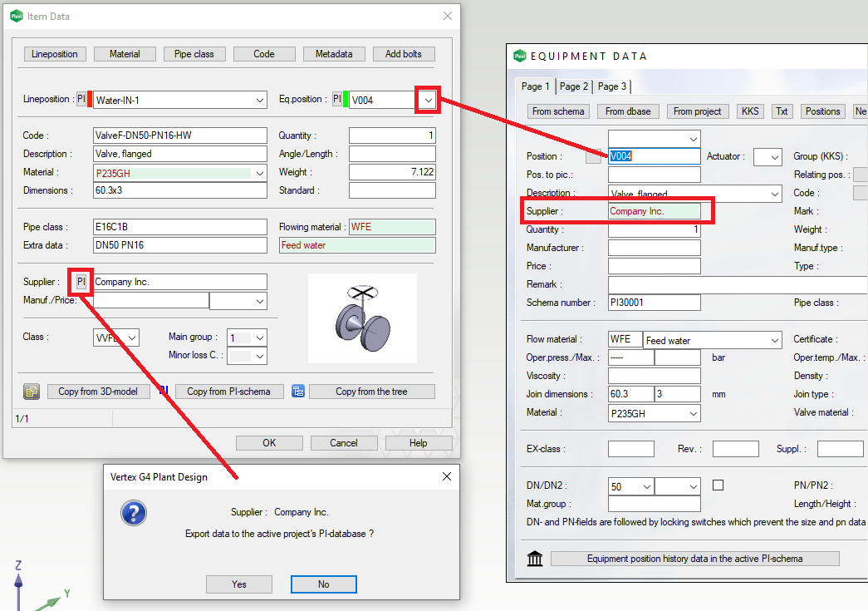Click the Supplier field in Equipment Data
The width and height of the screenshot is (868, 611).
pos(655,211)
